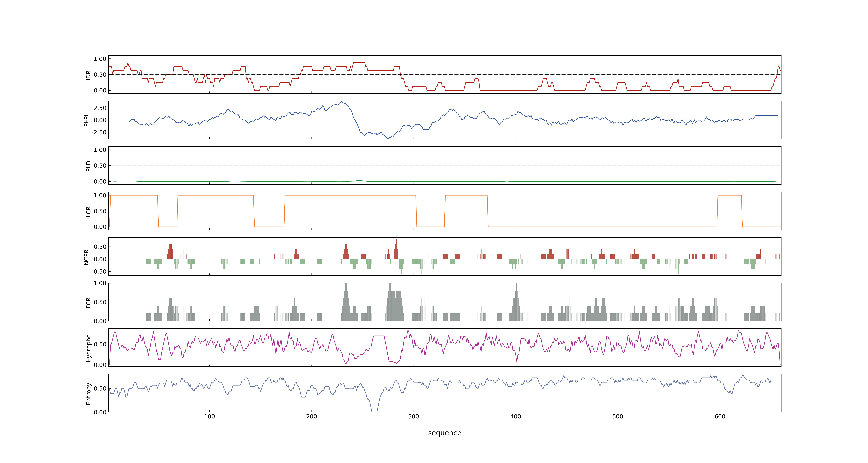Click the Entropy y-axis label

(x=89, y=394)
